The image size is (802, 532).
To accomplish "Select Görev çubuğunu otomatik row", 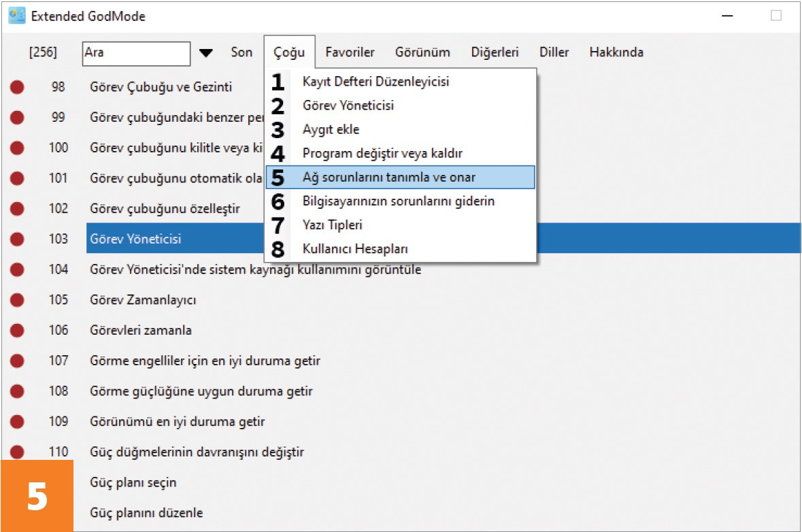I will click(x=176, y=178).
